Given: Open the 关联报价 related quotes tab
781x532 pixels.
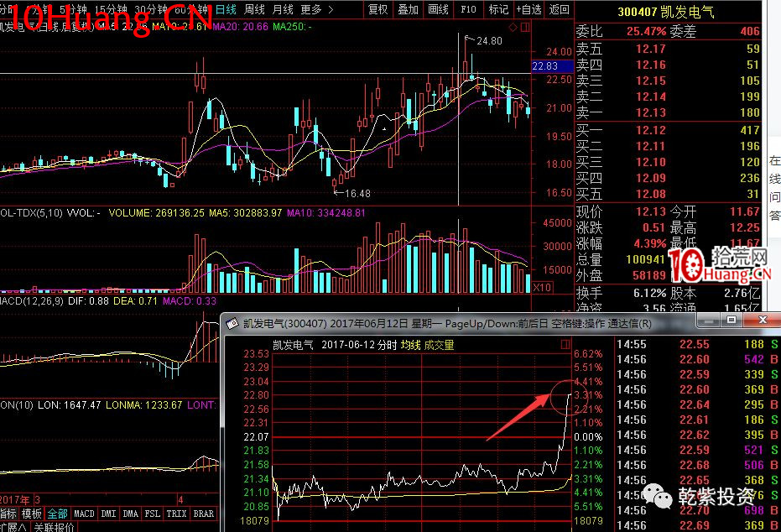Looking at the screenshot, I should 54,527.
